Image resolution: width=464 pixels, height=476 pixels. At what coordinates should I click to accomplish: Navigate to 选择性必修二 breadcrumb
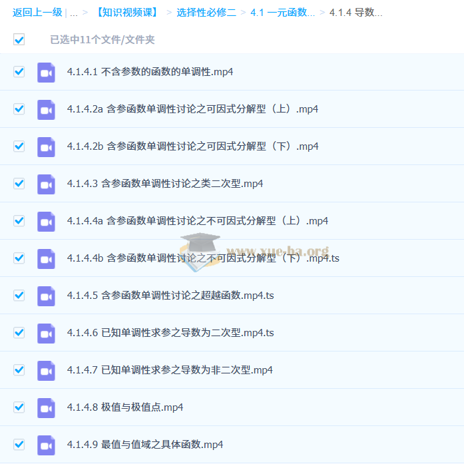click(206, 13)
